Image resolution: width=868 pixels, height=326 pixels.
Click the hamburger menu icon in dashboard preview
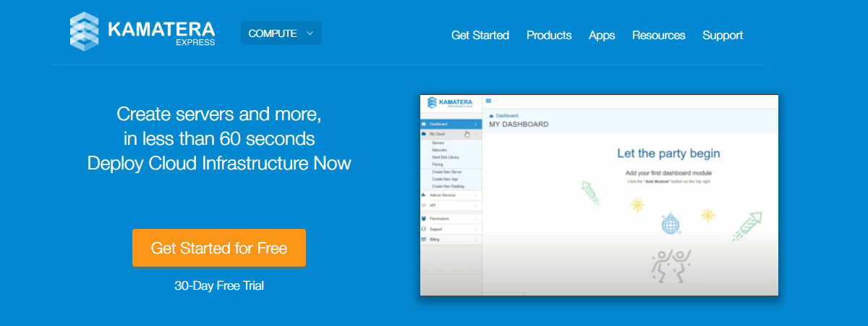(488, 101)
